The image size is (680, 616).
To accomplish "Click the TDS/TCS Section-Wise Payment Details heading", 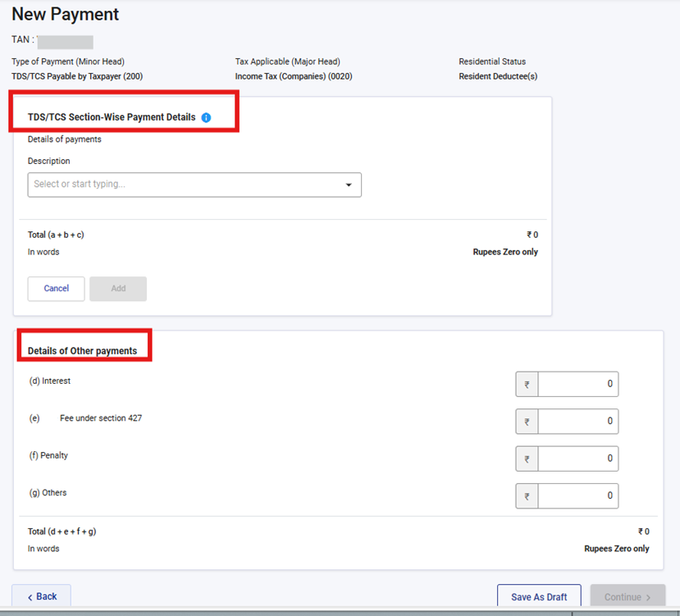I will tap(112, 117).
